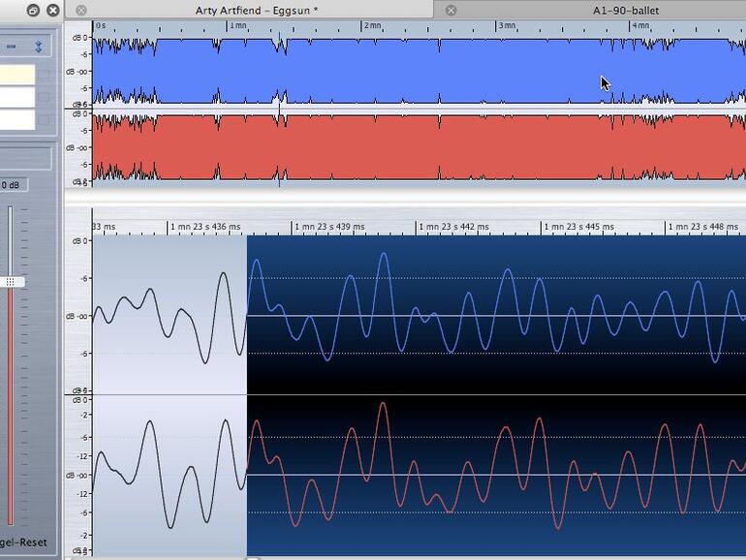The image size is (746, 560).
Task: Click the selected red waveform in main view
Action: click(x=496, y=475)
